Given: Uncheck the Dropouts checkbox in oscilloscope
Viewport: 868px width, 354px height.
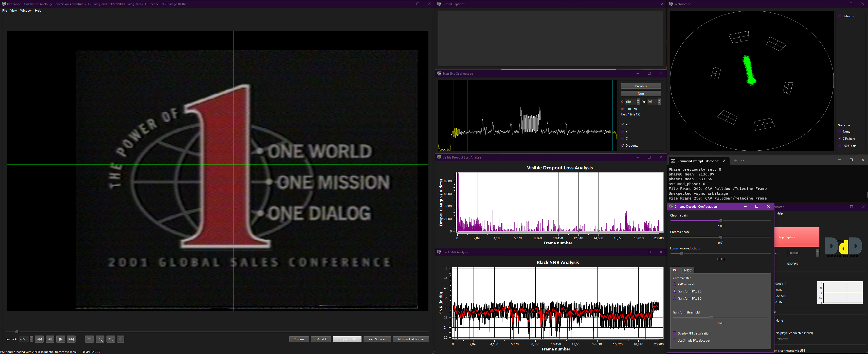Looking at the screenshot, I should (x=623, y=146).
